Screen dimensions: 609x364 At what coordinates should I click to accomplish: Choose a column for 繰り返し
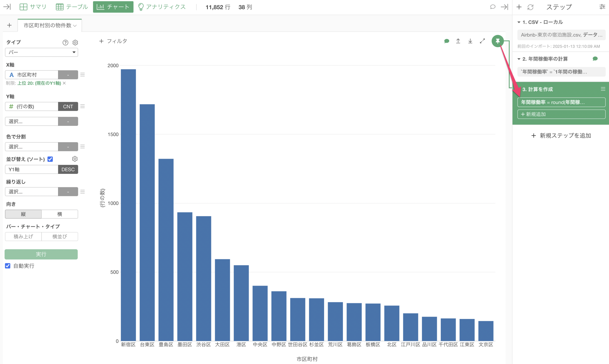(x=32, y=192)
